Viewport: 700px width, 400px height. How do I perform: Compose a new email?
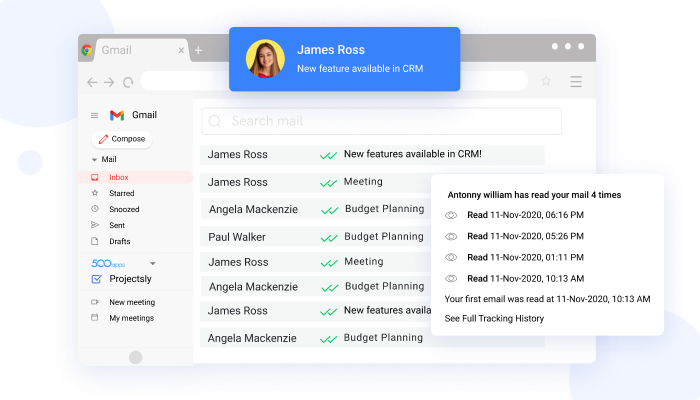[x=122, y=139]
